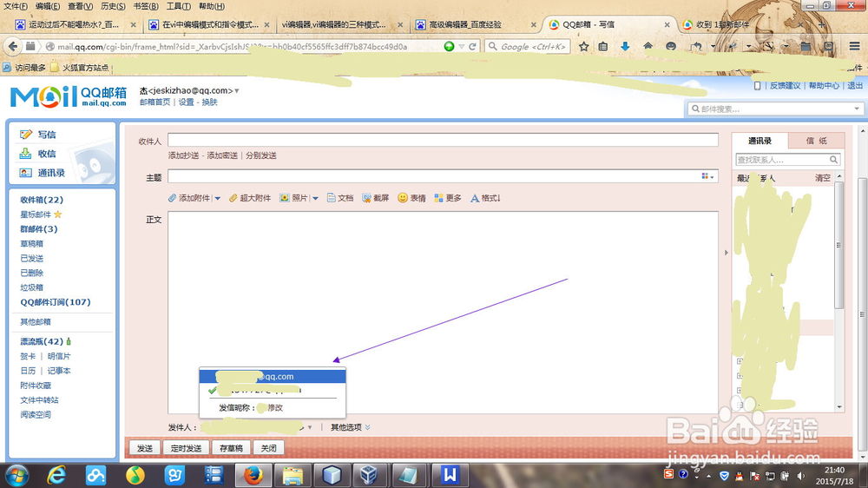The image size is (868, 488).
Task: Click the Add CC (添加抄送) link
Action: coord(183,155)
